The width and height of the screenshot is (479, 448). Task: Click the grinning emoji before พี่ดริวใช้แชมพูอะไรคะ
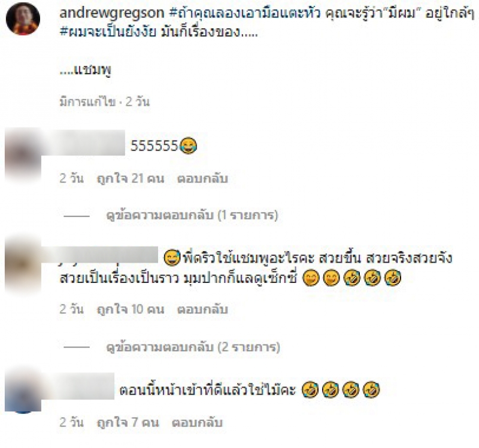pos(172,258)
